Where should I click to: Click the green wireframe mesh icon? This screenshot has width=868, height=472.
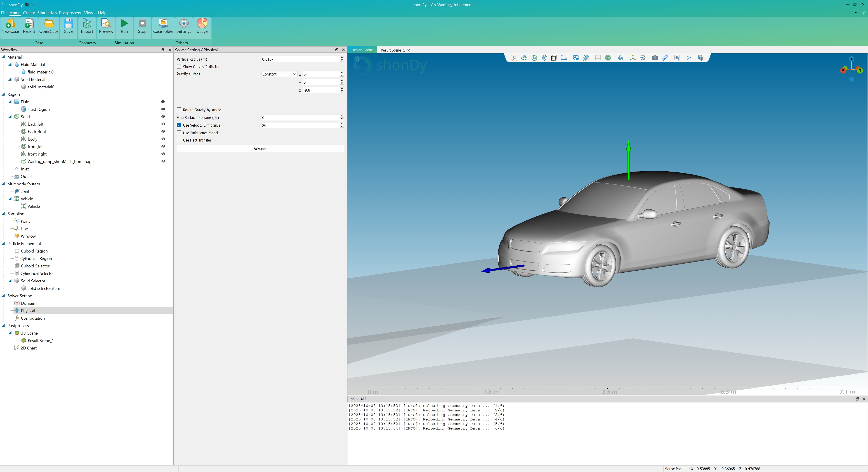(608, 58)
